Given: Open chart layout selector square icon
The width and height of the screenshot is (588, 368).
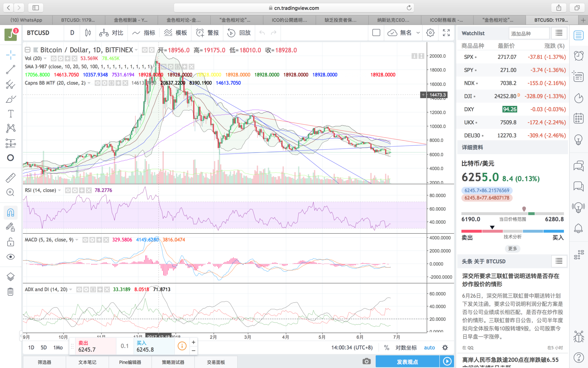Looking at the screenshot, I should point(376,33).
